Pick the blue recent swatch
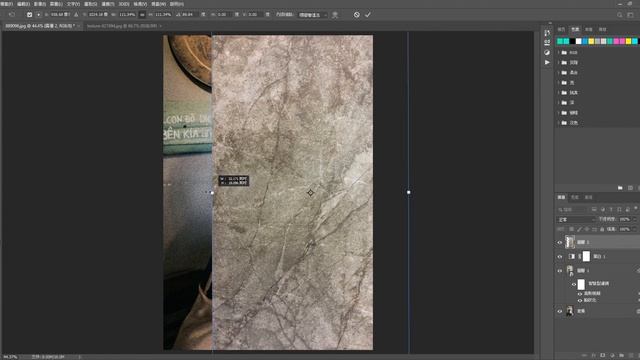Viewport: 640px width, 360px height. (x=585, y=41)
